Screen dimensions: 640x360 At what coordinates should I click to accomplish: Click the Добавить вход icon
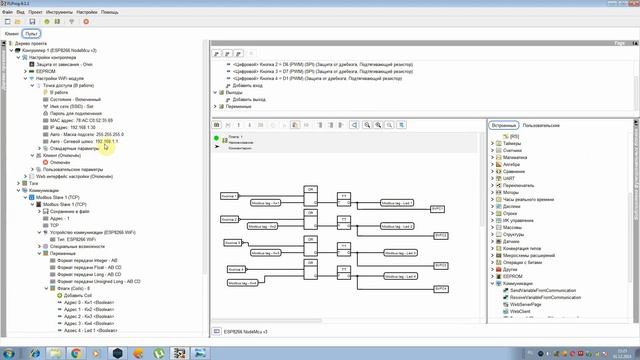pyautogui.click(x=228, y=86)
